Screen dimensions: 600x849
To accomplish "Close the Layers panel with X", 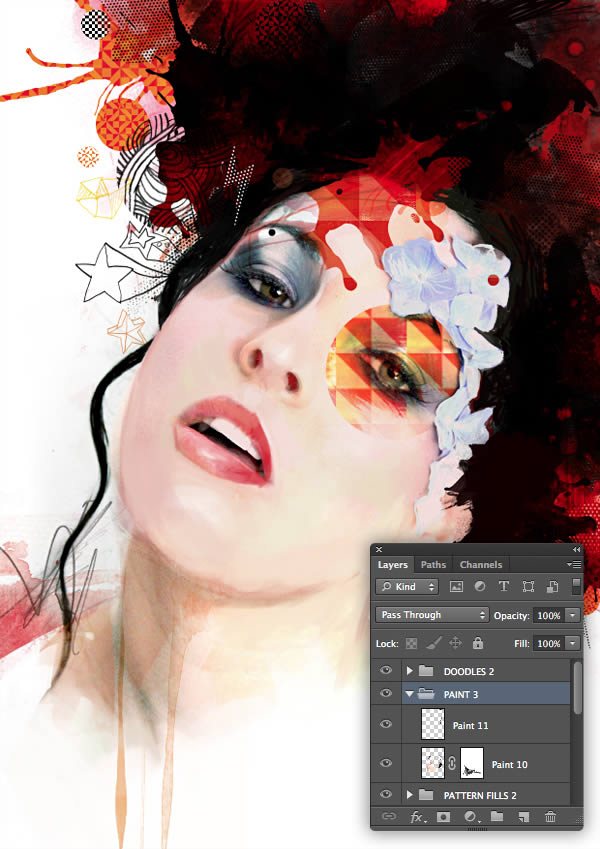I will (379, 549).
